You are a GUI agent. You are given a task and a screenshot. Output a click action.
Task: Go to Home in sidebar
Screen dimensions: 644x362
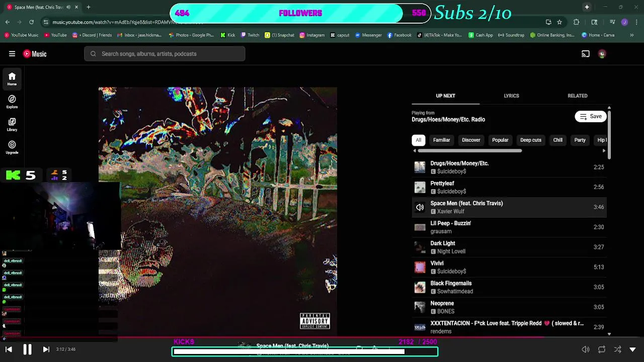(12, 79)
